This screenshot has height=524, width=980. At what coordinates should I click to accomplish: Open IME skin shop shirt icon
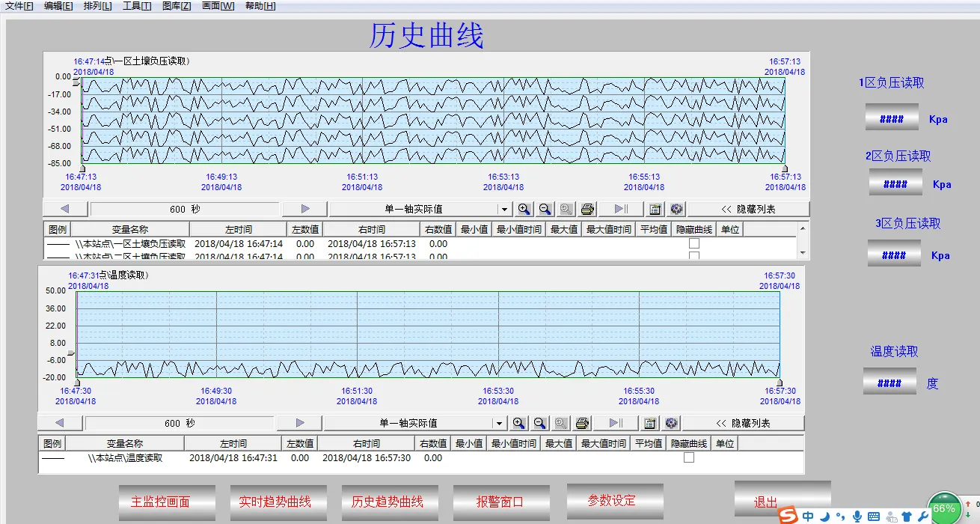click(x=907, y=516)
